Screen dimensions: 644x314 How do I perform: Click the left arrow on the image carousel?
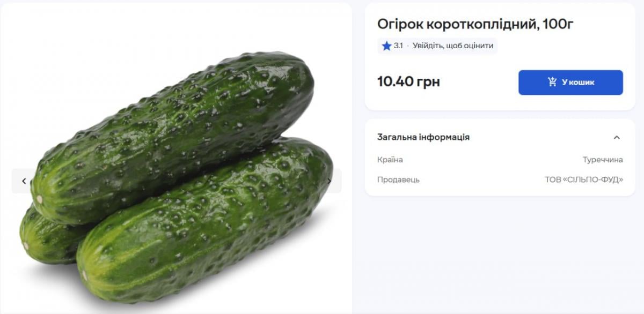[25, 181]
